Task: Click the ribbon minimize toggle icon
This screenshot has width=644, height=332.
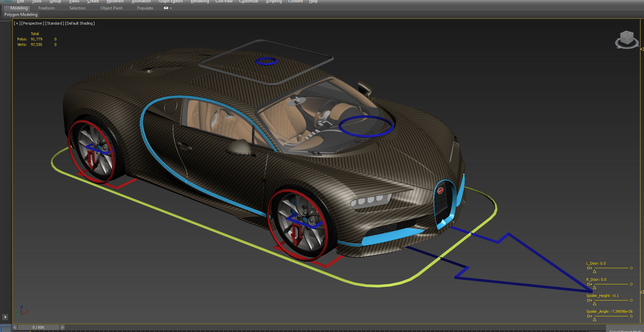Action: pyautogui.click(x=166, y=8)
